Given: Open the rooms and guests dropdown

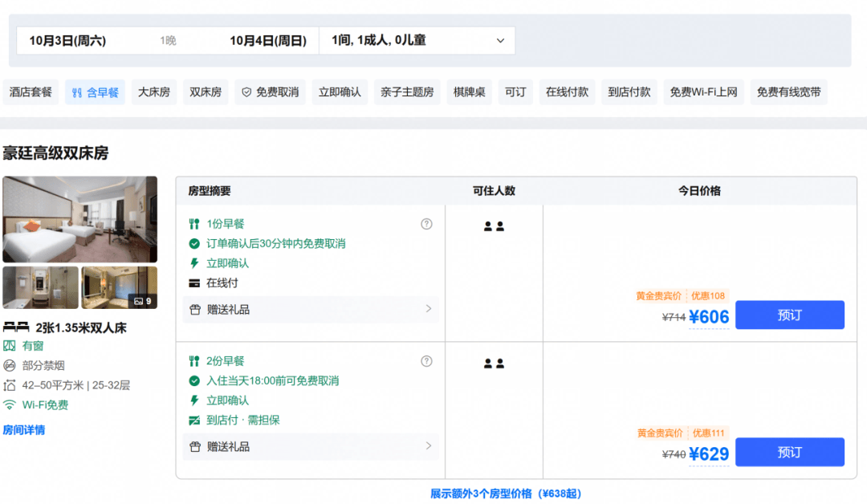Looking at the screenshot, I should point(417,40).
